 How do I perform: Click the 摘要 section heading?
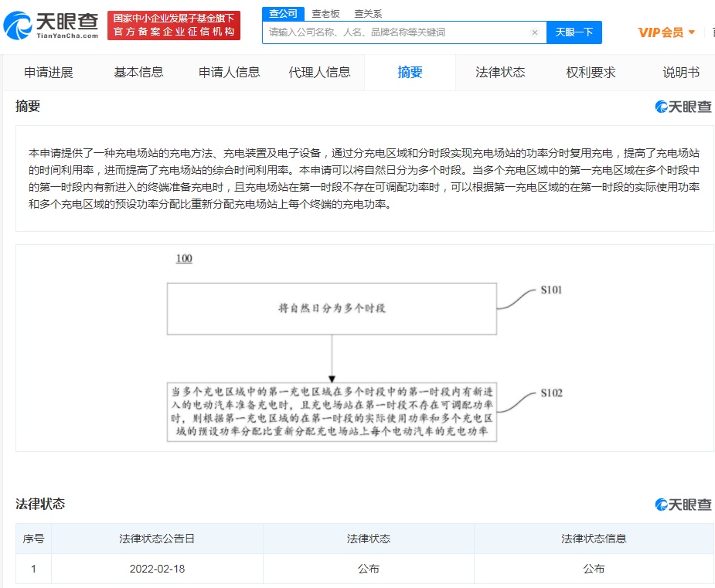click(28, 106)
